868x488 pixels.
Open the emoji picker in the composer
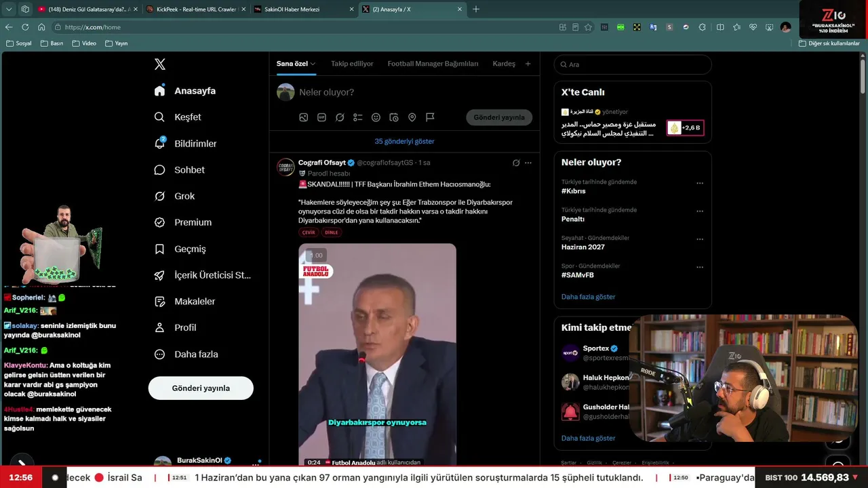pyautogui.click(x=376, y=117)
